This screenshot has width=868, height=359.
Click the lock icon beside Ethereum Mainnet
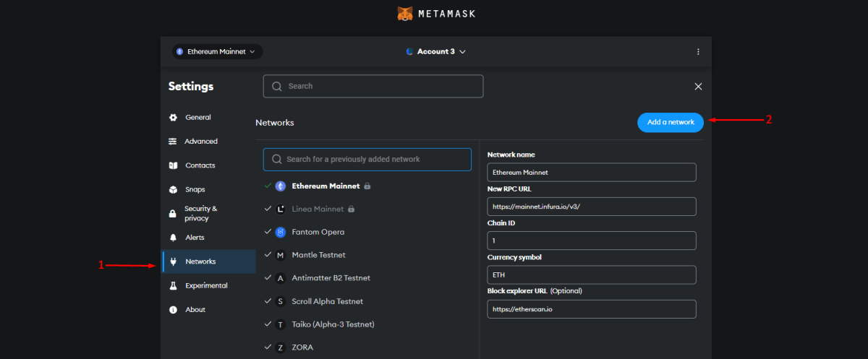[x=367, y=186]
